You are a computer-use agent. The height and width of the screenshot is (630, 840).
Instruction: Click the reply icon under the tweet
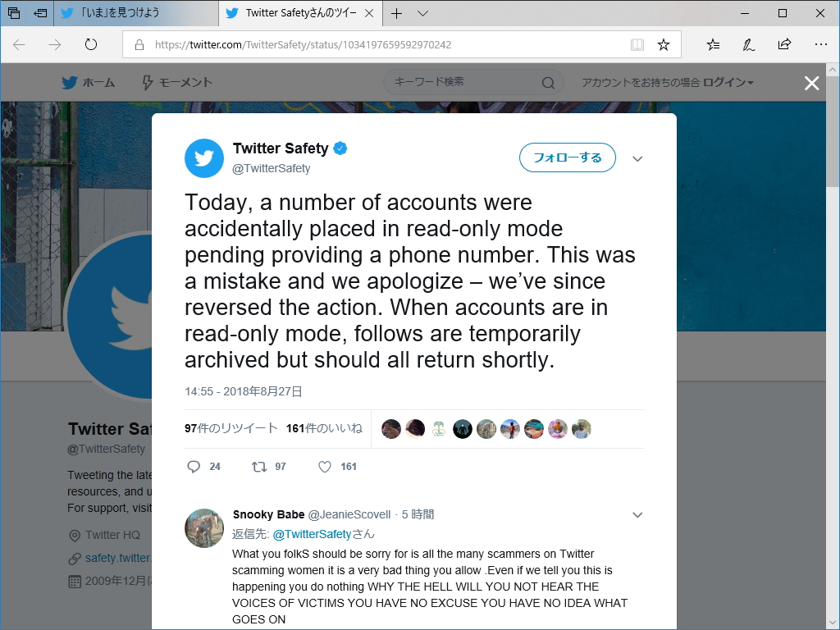[194, 467]
